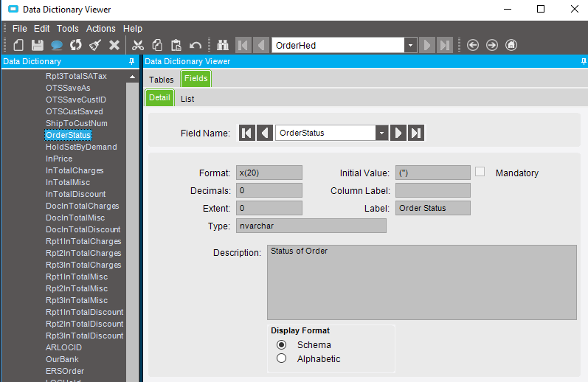Click the Undo arrow icon
The image size is (588, 382).
point(196,45)
